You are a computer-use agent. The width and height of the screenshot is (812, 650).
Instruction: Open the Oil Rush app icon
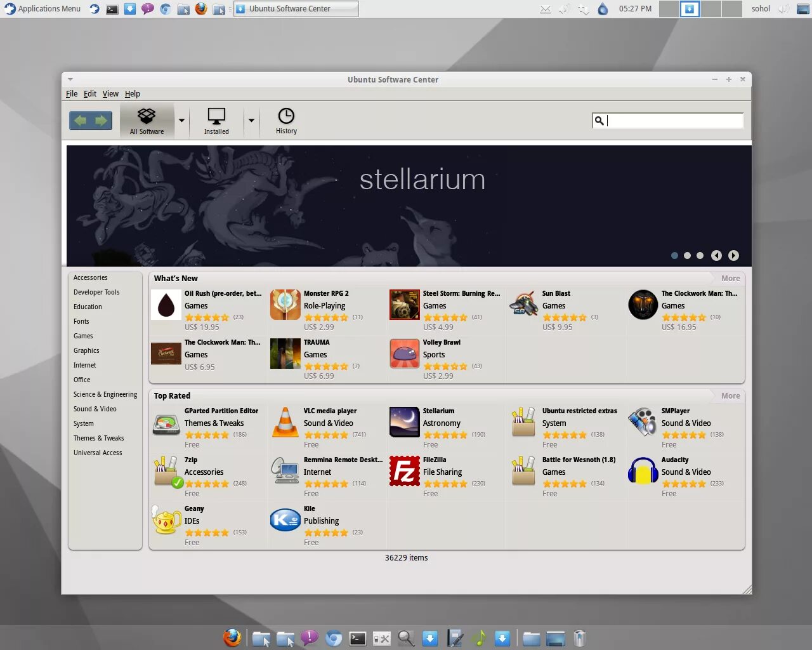tap(166, 305)
